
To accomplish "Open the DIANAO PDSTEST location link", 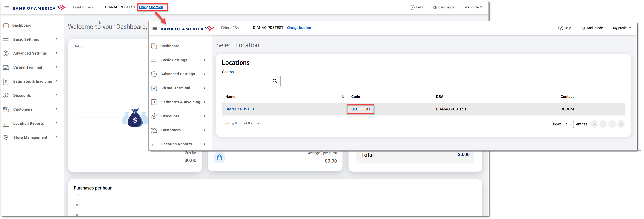I will [x=241, y=109].
